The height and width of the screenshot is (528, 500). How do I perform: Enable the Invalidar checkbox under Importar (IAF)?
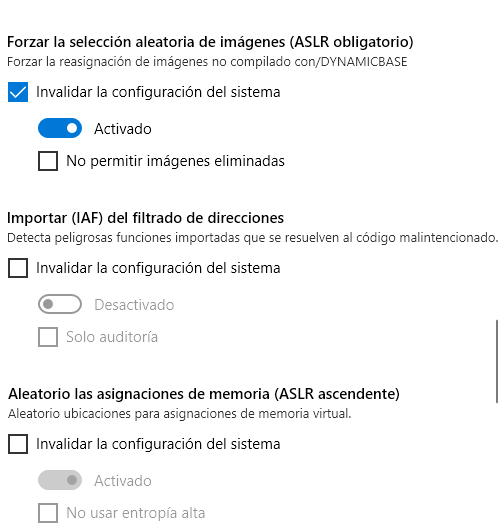[x=18, y=268]
